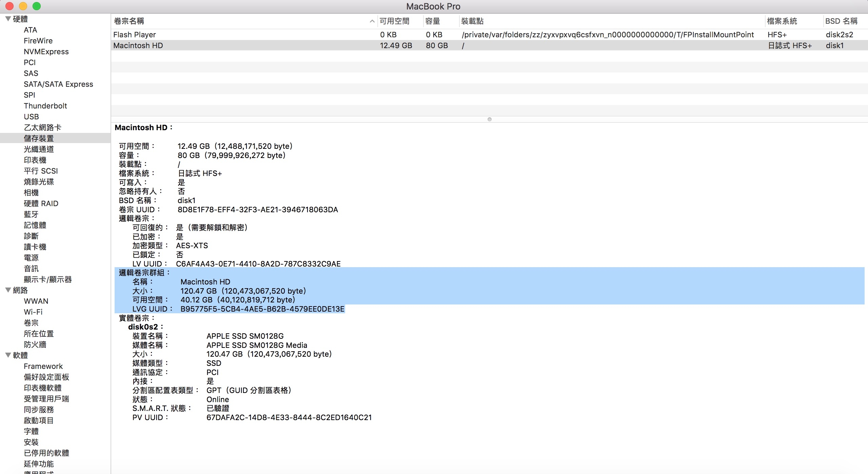
Task: Open SATA/SATA Express sidebar item
Action: coord(58,84)
